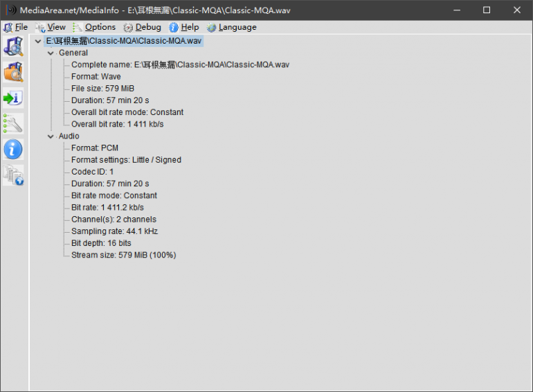Image resolution: width=533 pixels, height=392 pixels.
Task: Select the root Classic-MQA.wav tree item
Action: click(124, 41)
